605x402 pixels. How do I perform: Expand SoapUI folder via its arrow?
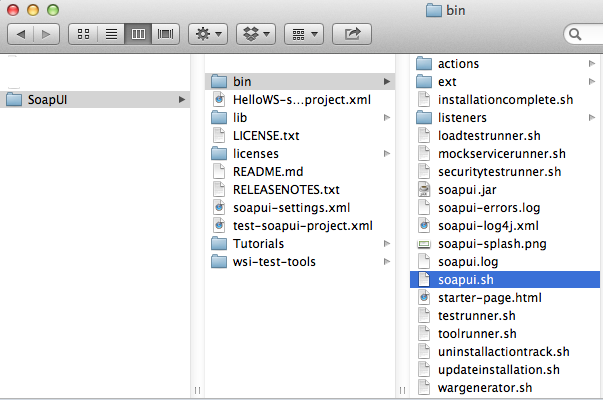pos(181,100)
